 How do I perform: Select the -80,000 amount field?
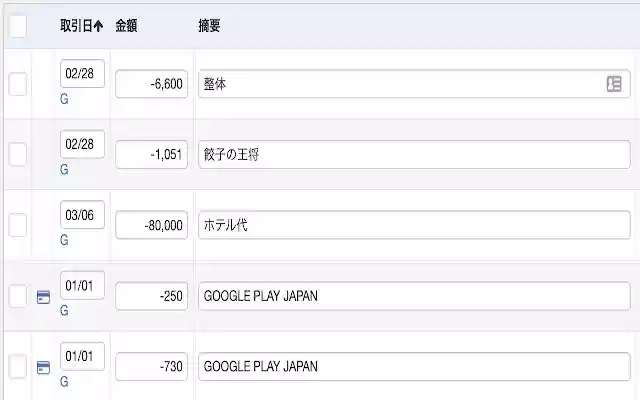pyautogui.click(x=151, y=225)
